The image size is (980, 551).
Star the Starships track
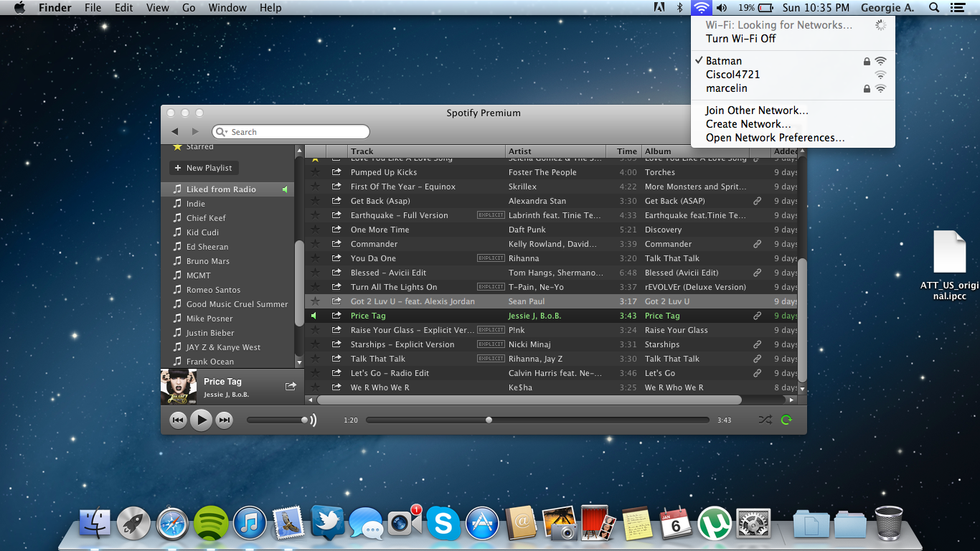tap(315, 344)
